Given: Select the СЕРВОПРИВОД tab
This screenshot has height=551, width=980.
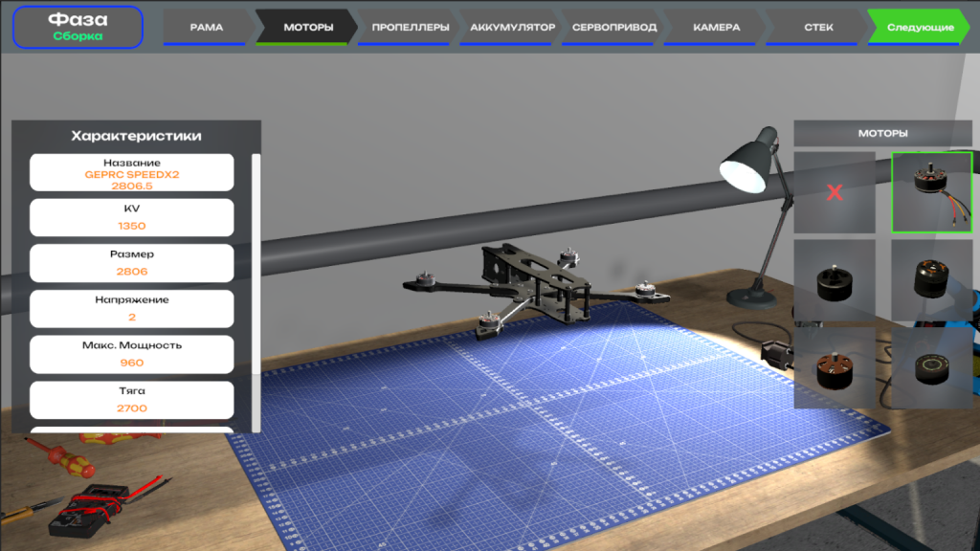Looking at the screenshot, I should click(613, 27).
